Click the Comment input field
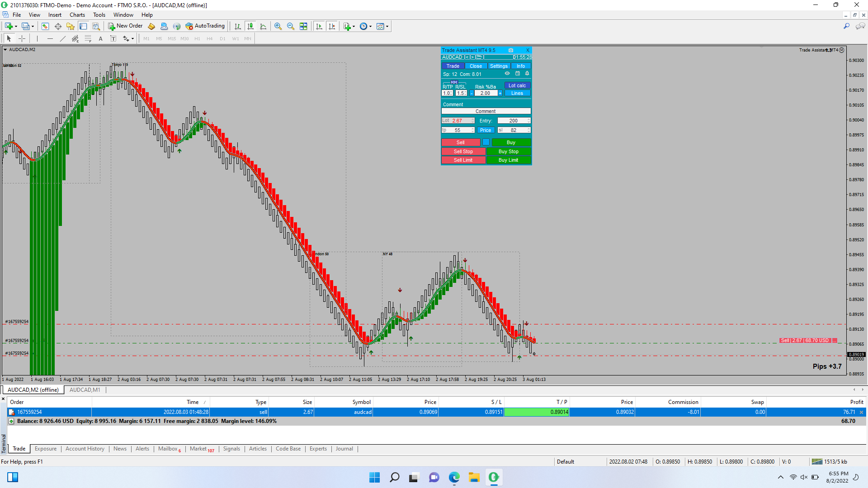 [486, 111]
